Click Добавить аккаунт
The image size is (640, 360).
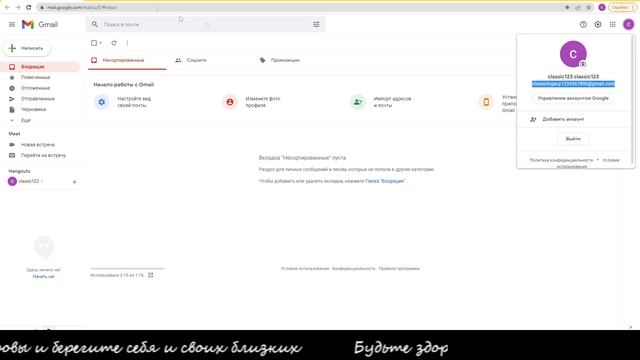tap(563, 119)
